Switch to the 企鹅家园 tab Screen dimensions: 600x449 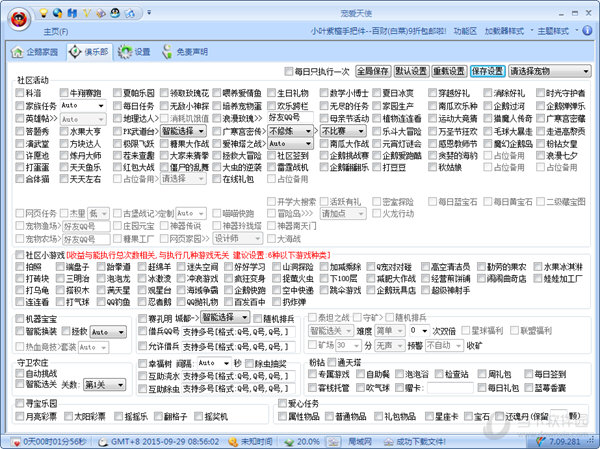[34, 52]
